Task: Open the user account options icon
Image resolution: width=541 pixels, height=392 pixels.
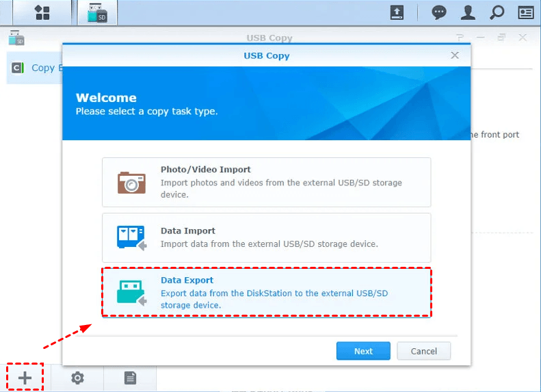Action: (468, 13)
